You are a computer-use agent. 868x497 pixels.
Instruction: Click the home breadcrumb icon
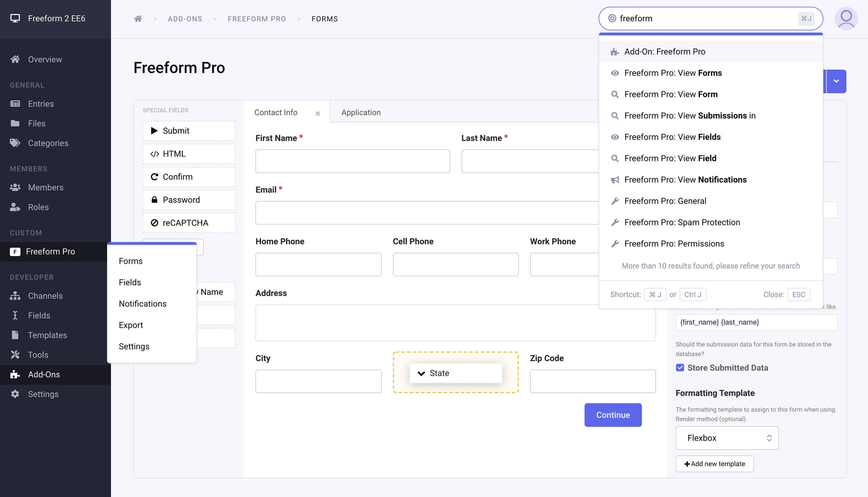pos(138,19)
